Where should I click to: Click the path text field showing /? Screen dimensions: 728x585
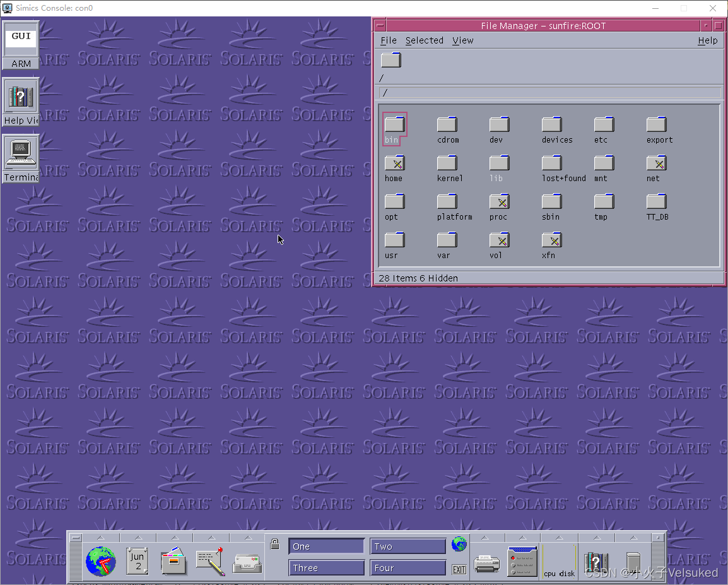tap(549, 92)
